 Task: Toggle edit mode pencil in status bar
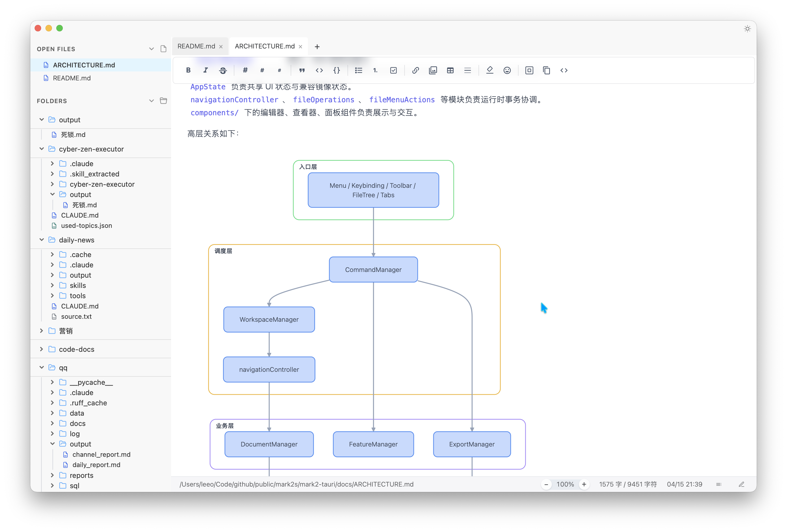(741, 484)
